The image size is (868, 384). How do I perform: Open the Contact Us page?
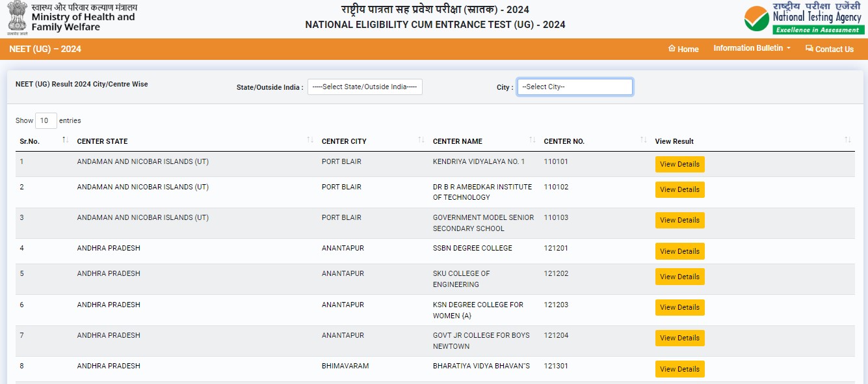pos(829,49)
